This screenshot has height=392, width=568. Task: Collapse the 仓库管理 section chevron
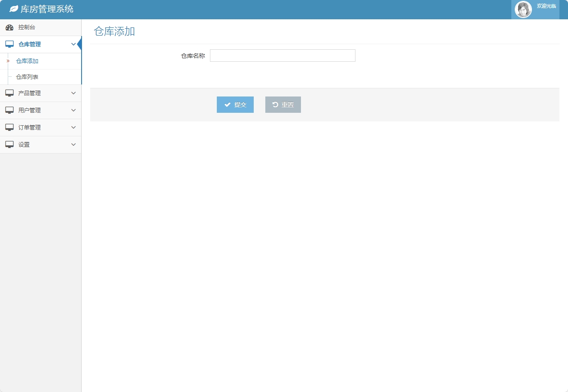click(x=73, y=44)
